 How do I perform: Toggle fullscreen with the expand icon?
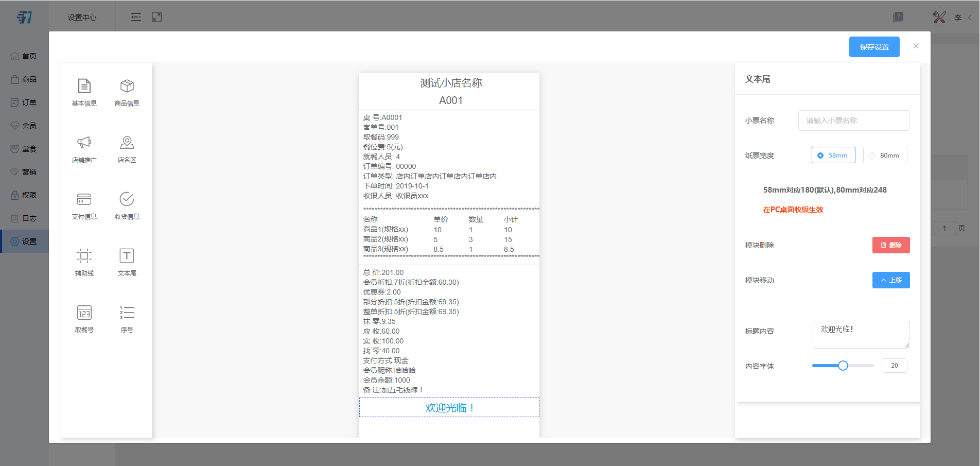click(157, 17)
